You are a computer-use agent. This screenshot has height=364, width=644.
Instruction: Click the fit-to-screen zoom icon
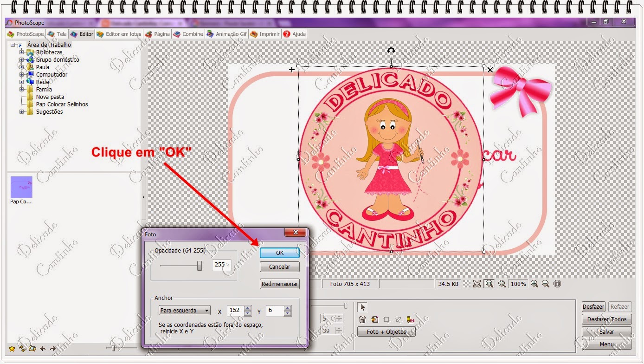477,284
